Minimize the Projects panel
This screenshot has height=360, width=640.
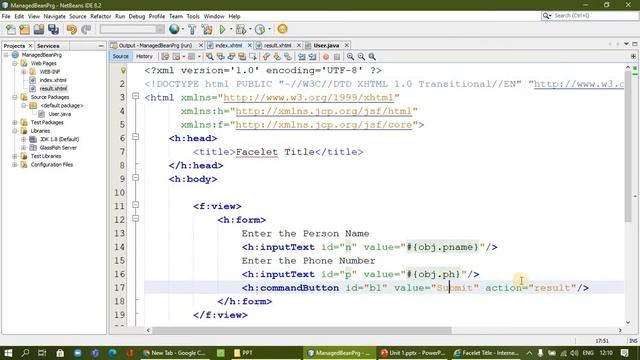(101, 46)
